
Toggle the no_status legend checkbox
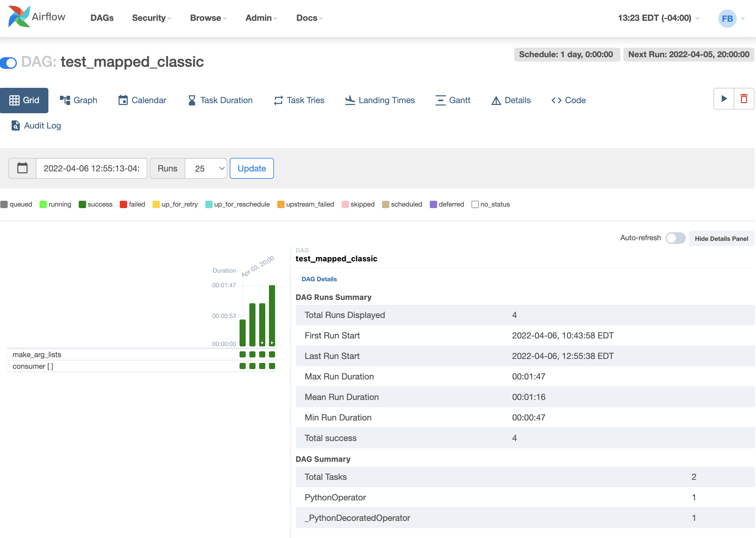tap(475, 204)
